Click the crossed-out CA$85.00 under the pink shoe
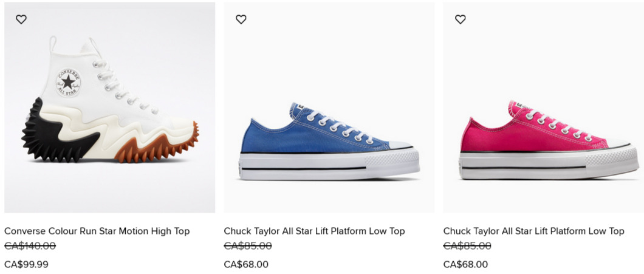This screenshot has width=644, height=274. tap(467, 246)
